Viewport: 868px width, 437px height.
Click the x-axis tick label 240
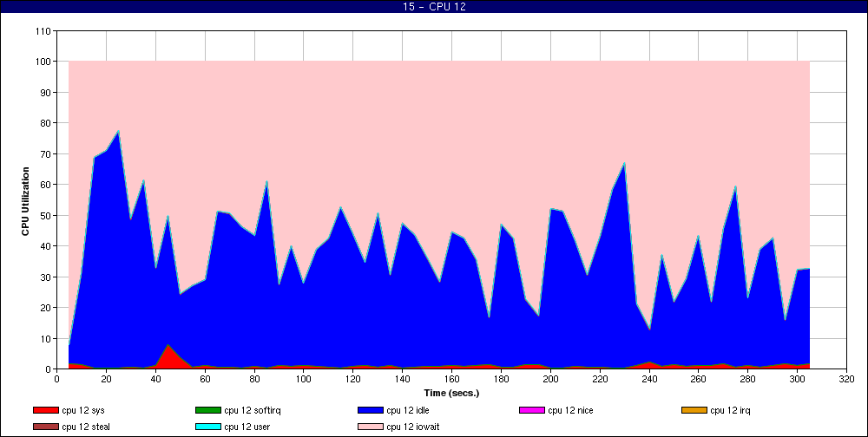[x=649, y=379]
